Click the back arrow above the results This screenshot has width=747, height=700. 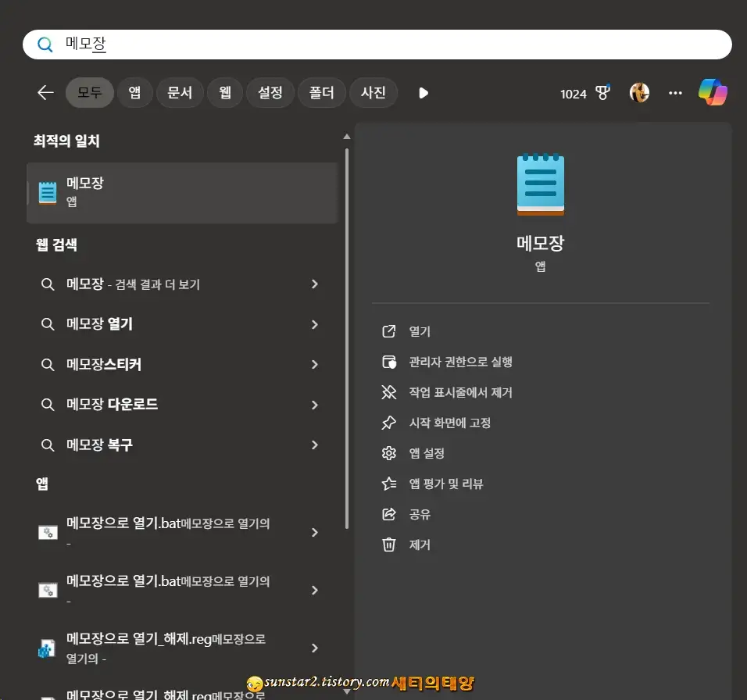coord(45,92)
